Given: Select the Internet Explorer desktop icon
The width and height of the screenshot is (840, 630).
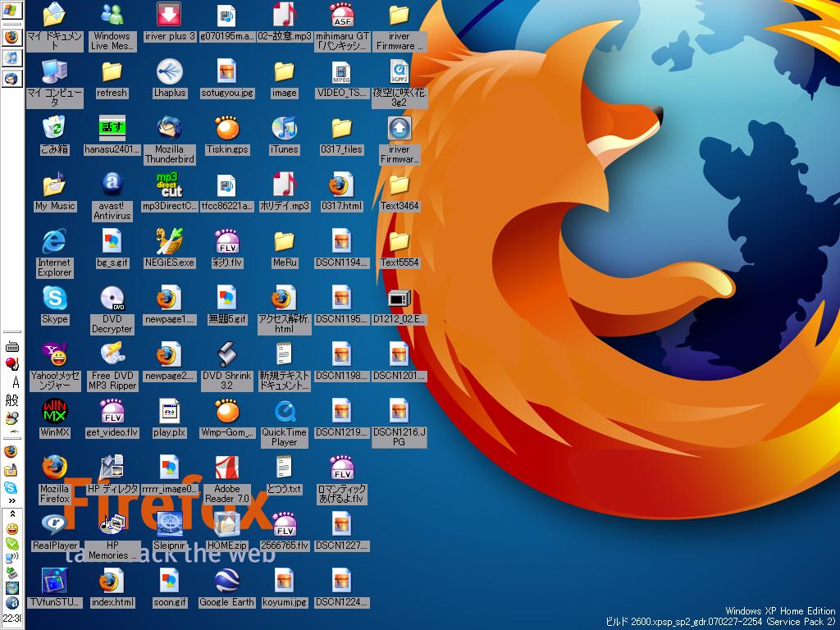Looking at the screenshot, I should [x=55, y=253].
